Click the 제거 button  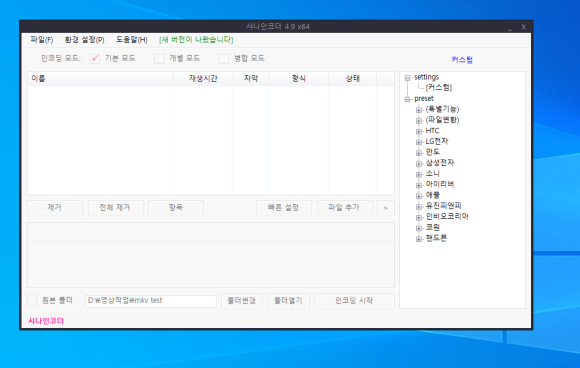(55, 208)
